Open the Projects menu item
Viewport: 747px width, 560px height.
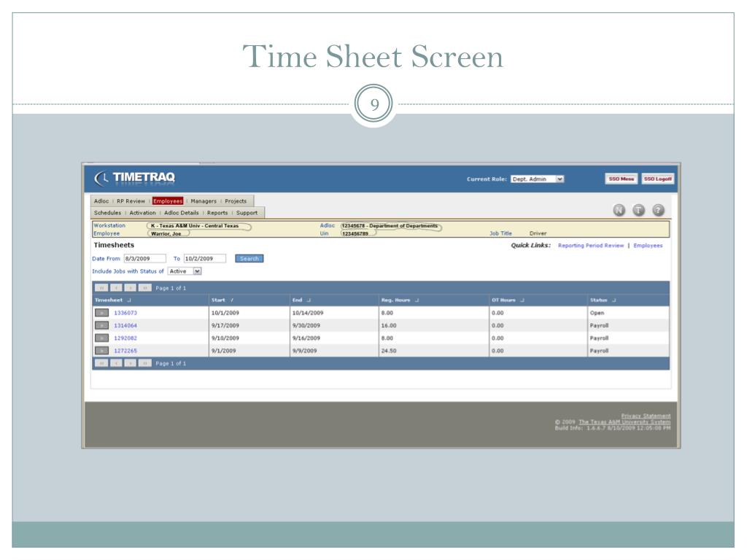[x=236, y=201]
